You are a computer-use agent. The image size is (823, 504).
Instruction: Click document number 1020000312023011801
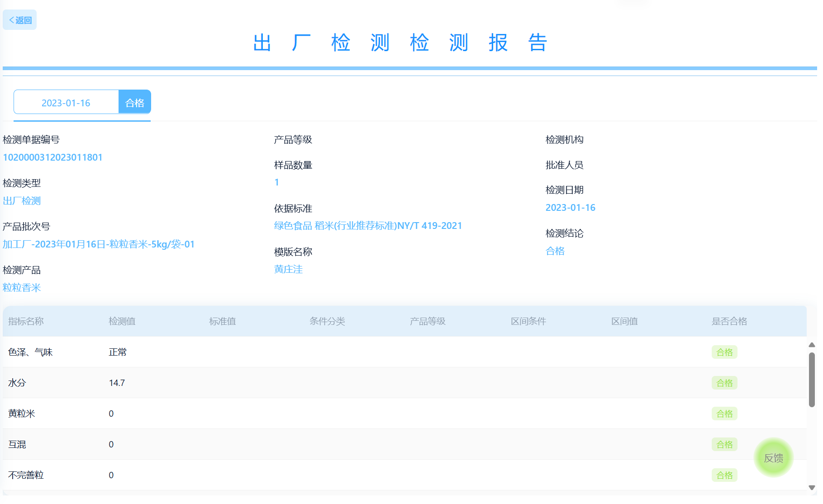point(52,157)
